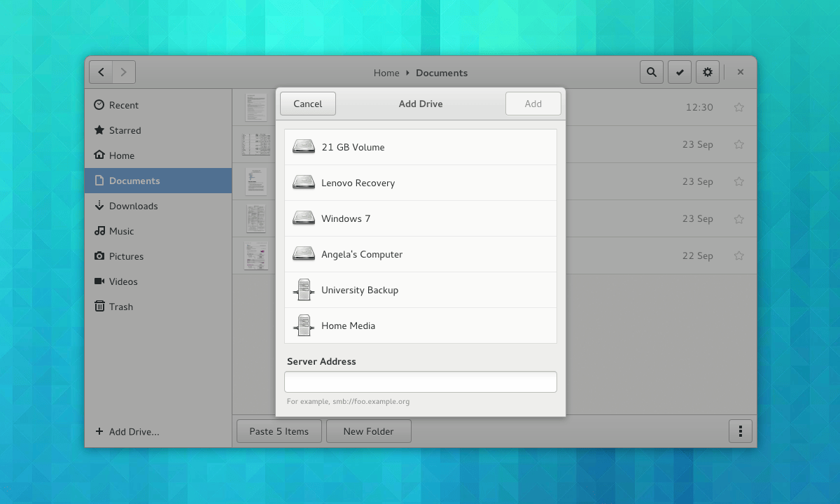Click the Server Address input field

coord(420,381)
